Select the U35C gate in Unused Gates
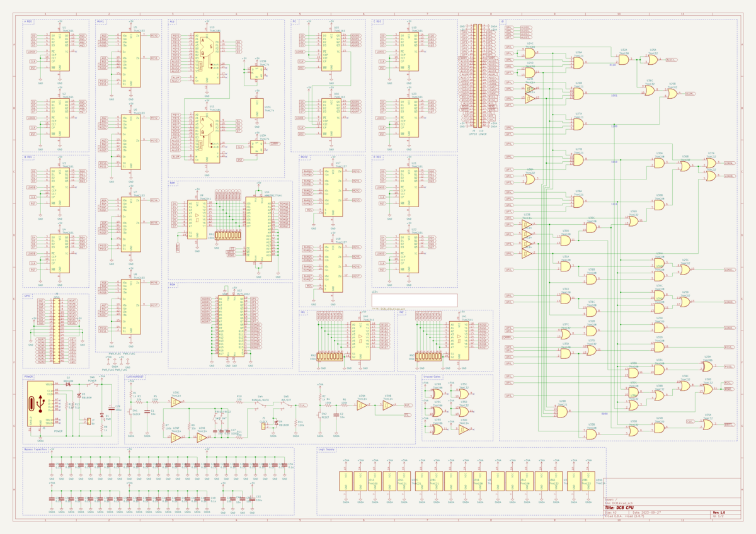Screen dimensions: 756x534 (464, 394)
